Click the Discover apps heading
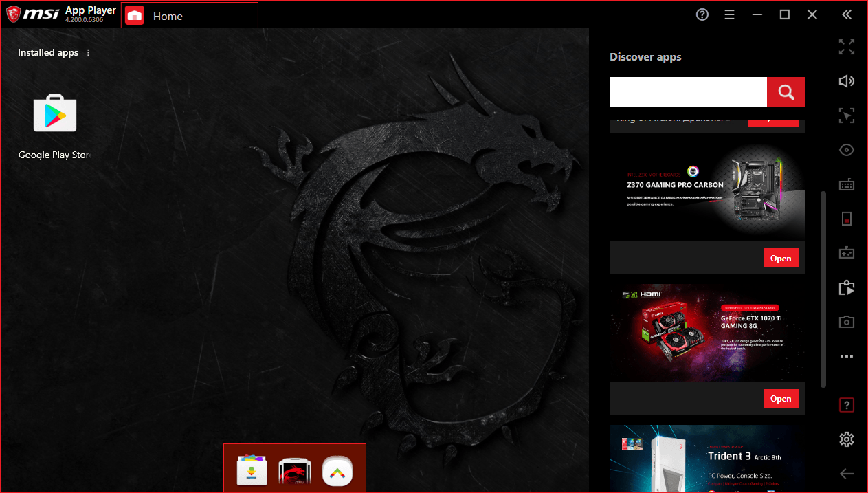868x493 pixels. (645, 57)
